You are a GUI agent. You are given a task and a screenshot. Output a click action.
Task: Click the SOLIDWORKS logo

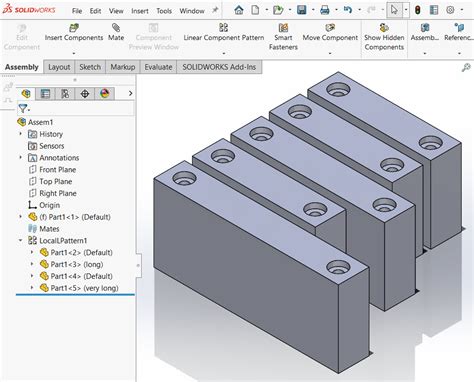pyautogui.click(x=29, y=10)
